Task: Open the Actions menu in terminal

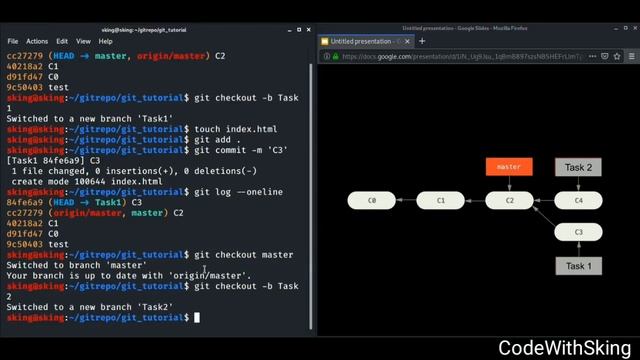Action: (x=37, y=41)
